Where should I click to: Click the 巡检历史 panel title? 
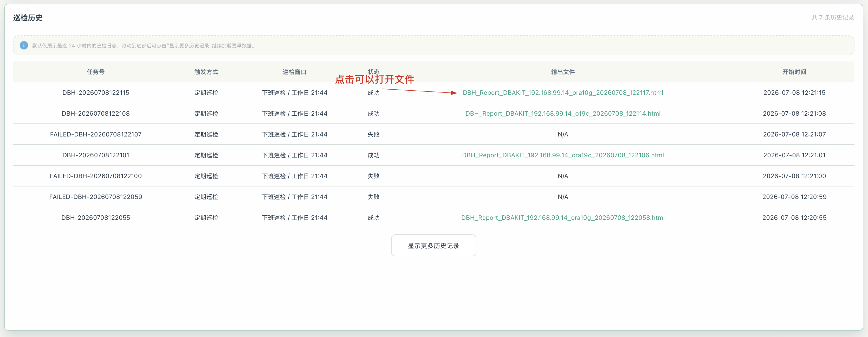[x=28, y=17]
